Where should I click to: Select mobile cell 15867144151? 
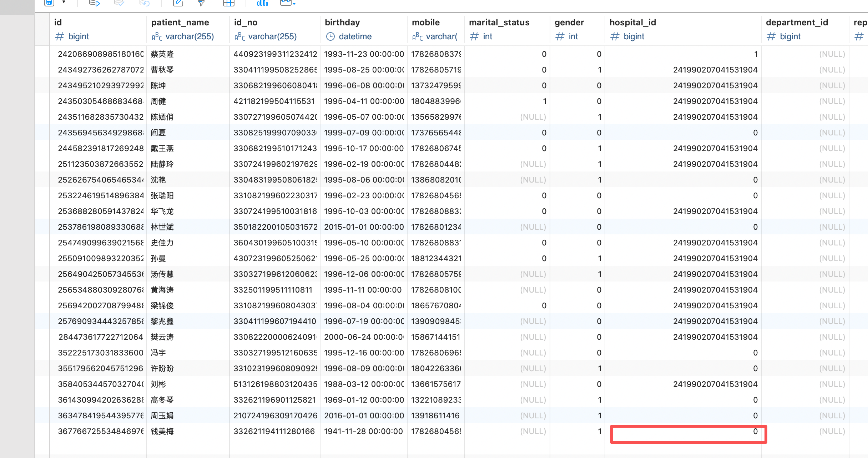coord(435,337)
